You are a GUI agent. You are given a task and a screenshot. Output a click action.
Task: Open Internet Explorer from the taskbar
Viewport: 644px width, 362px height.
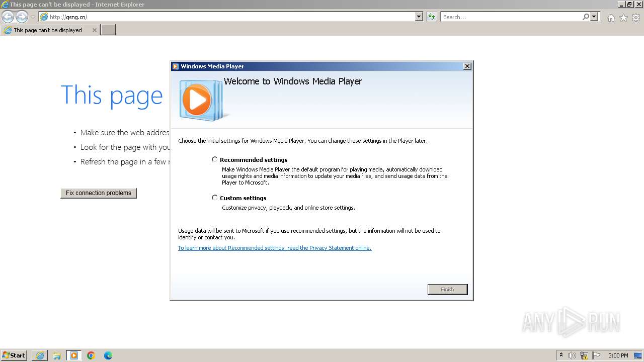click(40, 355)
